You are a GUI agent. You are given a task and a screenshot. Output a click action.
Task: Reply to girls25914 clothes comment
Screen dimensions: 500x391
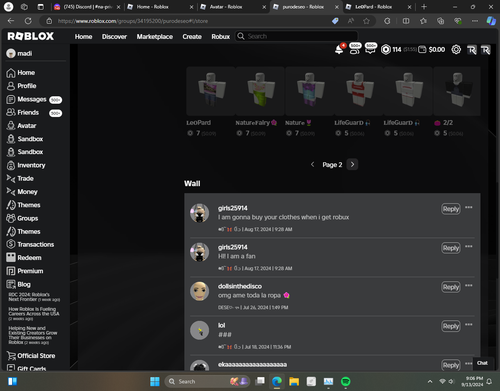(x=451, y=209)
